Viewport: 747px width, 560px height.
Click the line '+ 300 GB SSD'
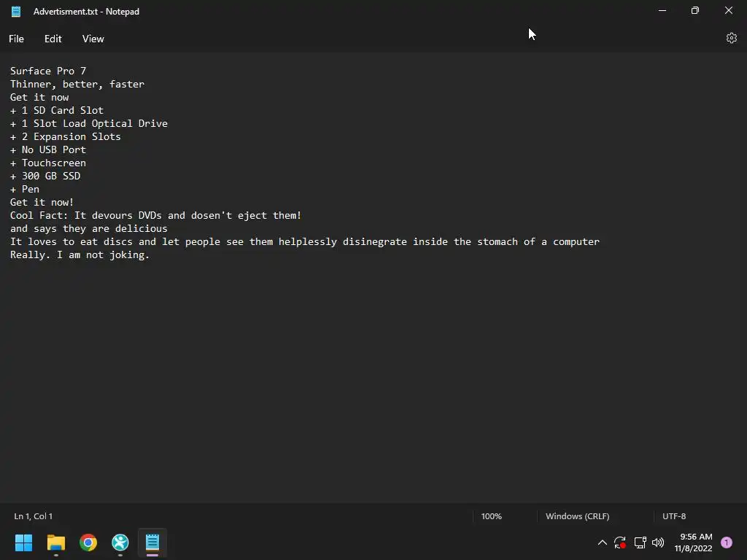[45, 176]
